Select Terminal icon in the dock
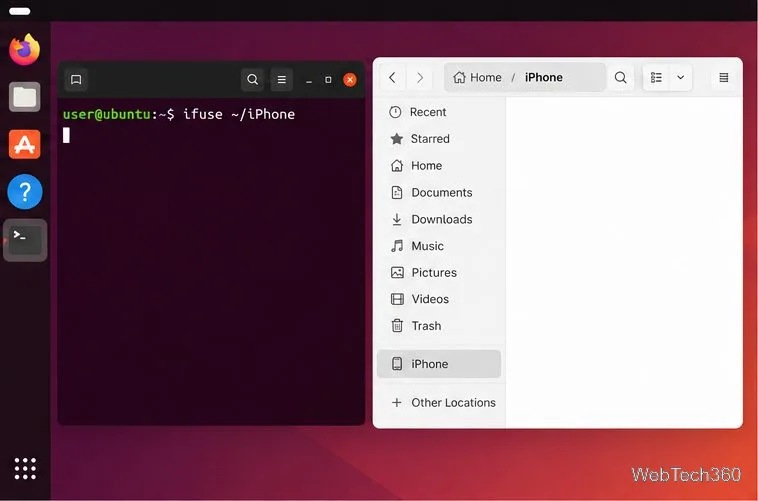The image size is (758, 501). point(25,240)
